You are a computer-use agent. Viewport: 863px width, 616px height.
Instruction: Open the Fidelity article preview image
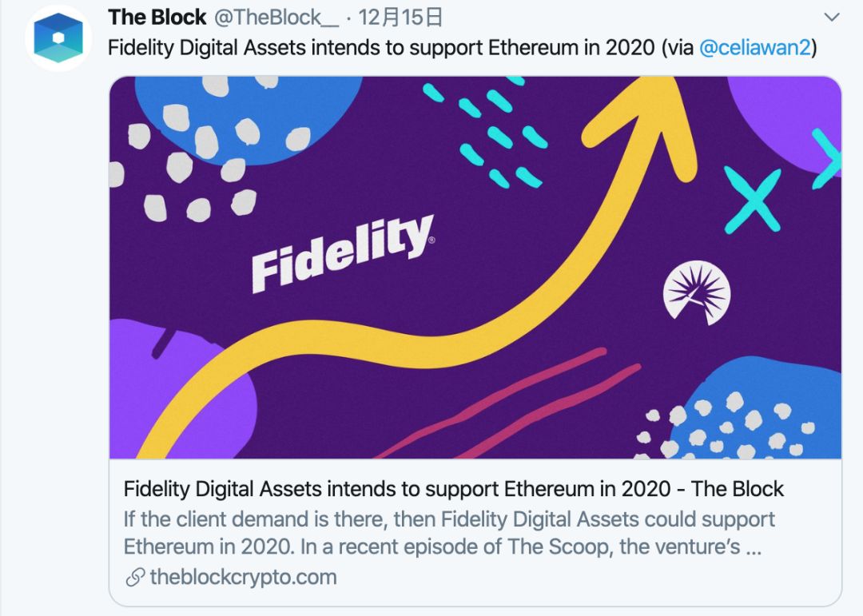coord(475,267)
